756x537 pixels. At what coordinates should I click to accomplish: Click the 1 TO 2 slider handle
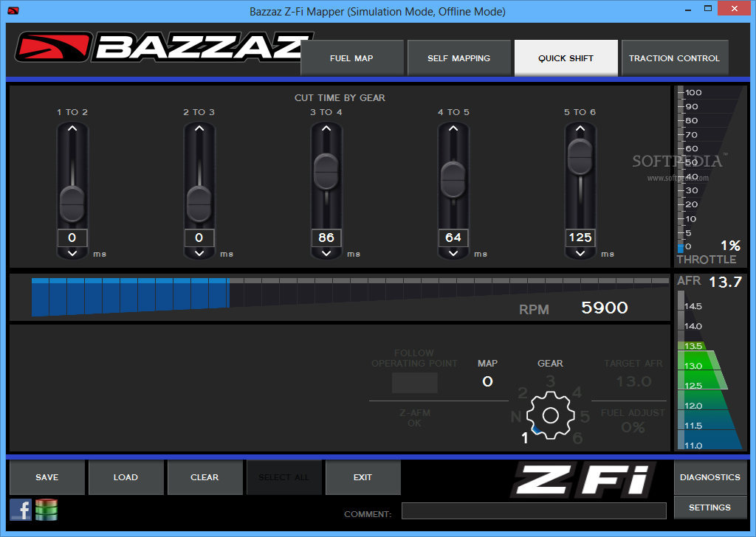coord(72,204)
